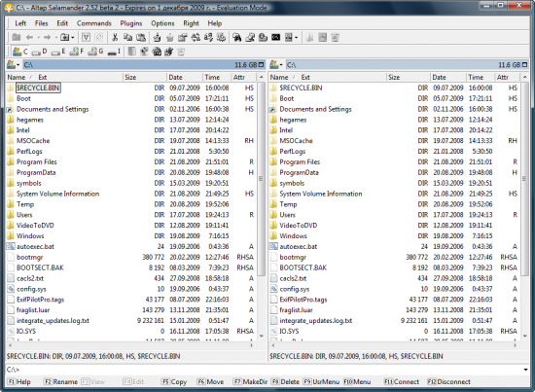Click the left panel vertical scrollbar thumb
This screenshot has width=535, height=392.
click(x=261, y=179)
